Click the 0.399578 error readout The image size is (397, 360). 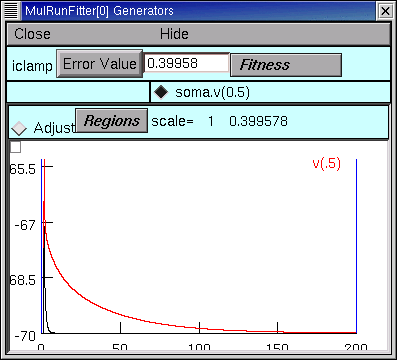[258, 121]
